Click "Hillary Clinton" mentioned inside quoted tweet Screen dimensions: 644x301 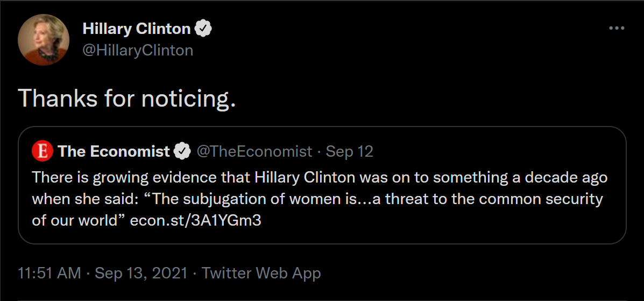[x=305, y=177]
